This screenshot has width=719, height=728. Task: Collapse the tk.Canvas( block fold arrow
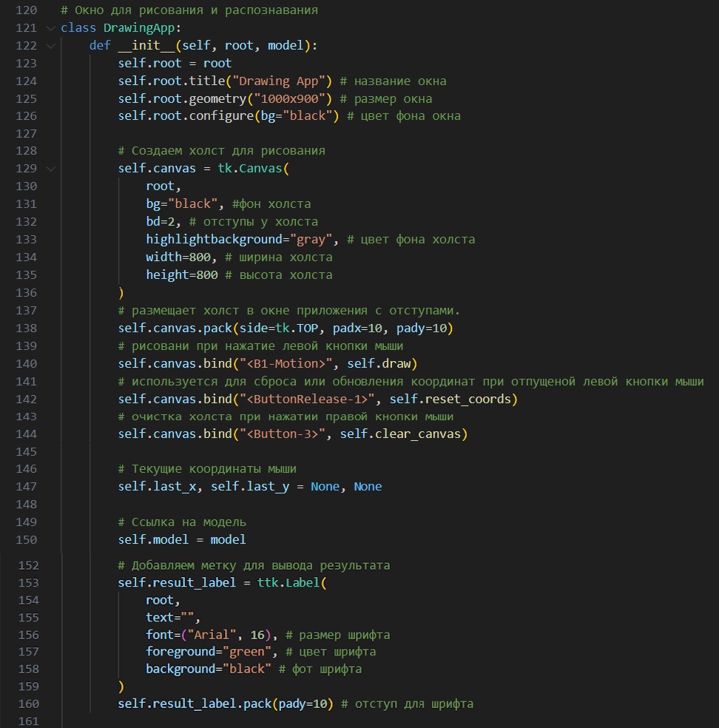pos(50,169)
